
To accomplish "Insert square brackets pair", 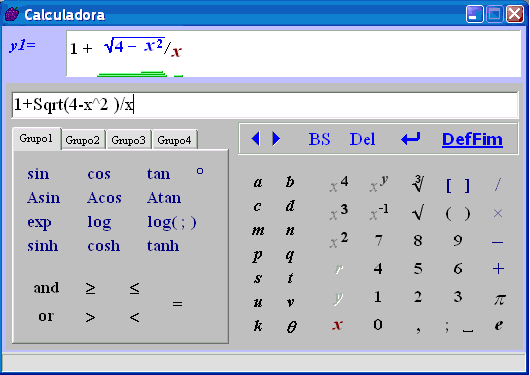I will point(458,186).
